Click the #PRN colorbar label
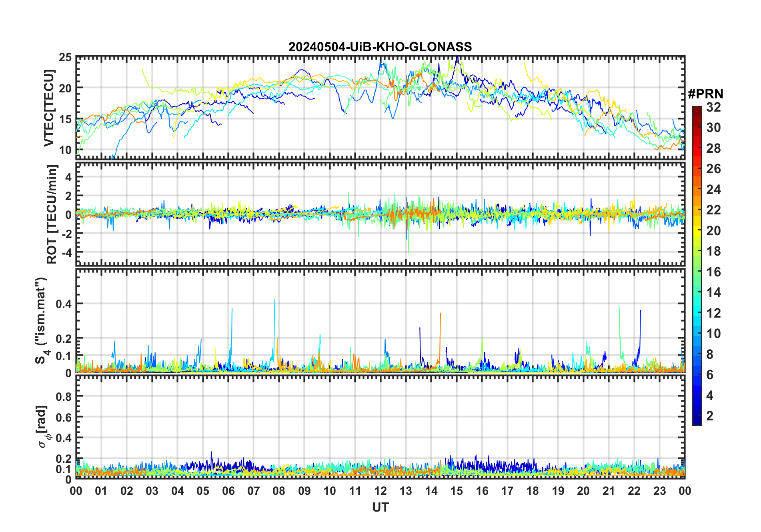Viewport: 761px width, 532px height. 705,94
